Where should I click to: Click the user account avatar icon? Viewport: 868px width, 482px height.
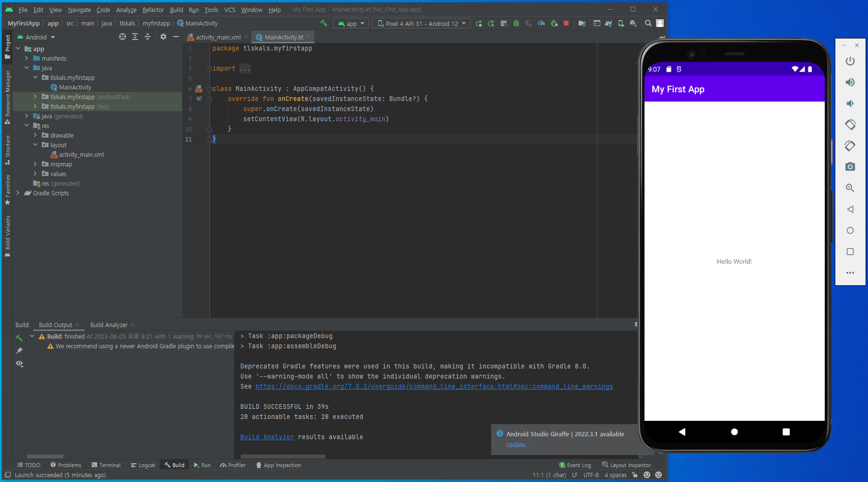click(x=660, y=23)
